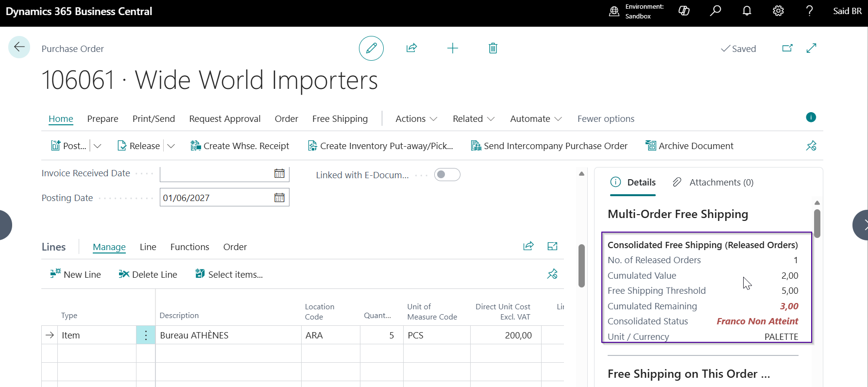Viewport: 868px width, 387px height.
Task: Open the page in a new window
Action: click(787, 48)
